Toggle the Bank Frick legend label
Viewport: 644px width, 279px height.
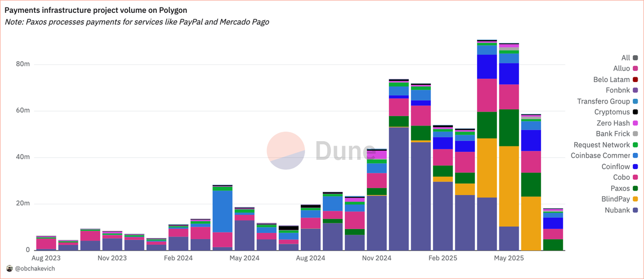click(x=613, y=134)
